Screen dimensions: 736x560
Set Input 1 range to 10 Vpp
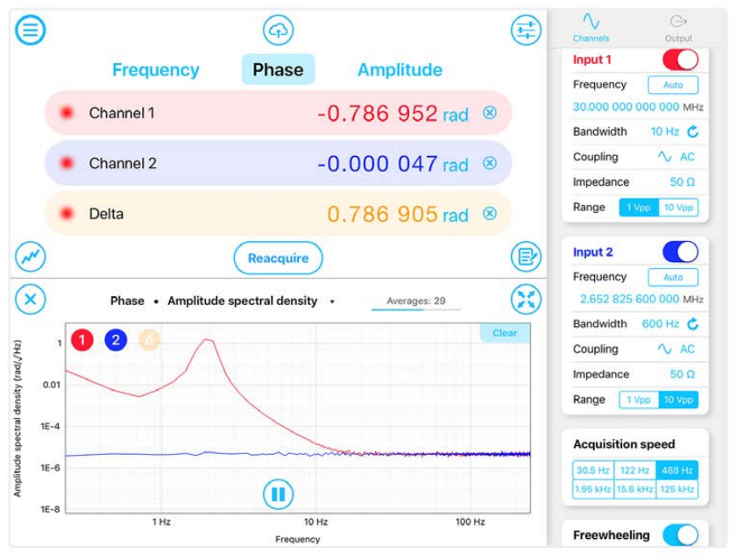point(678,208)
